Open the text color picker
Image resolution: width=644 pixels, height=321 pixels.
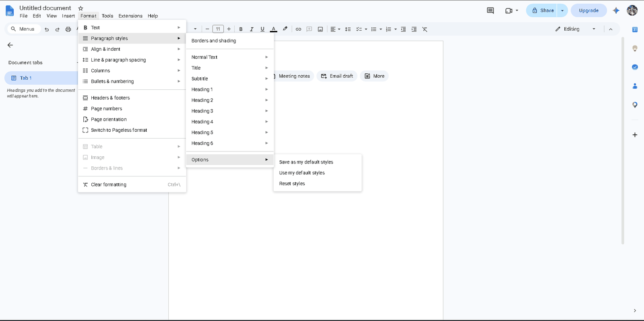pos(273,29)
